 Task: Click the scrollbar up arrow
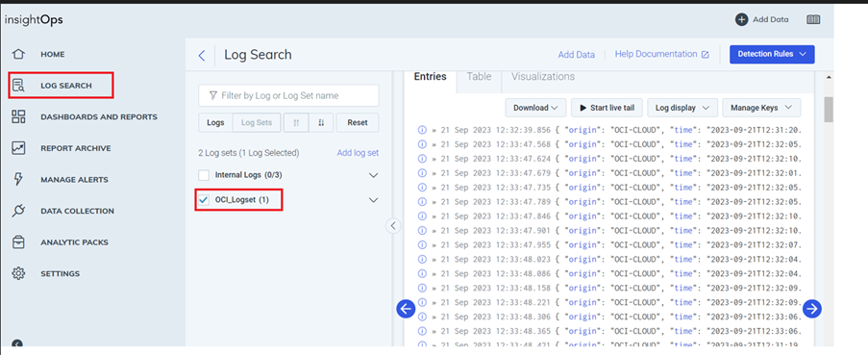tap(829, 77)
